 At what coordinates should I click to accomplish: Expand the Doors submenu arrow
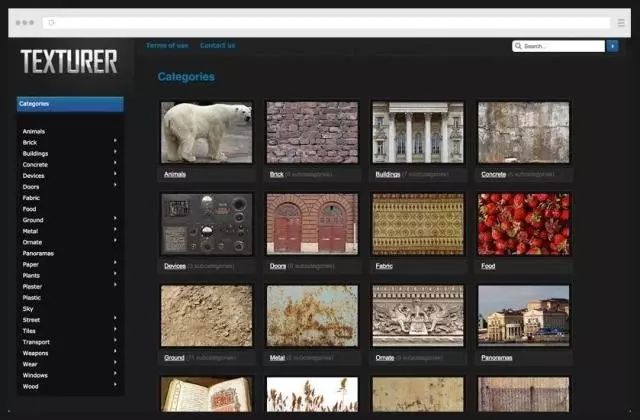click(x=115, y=185)
